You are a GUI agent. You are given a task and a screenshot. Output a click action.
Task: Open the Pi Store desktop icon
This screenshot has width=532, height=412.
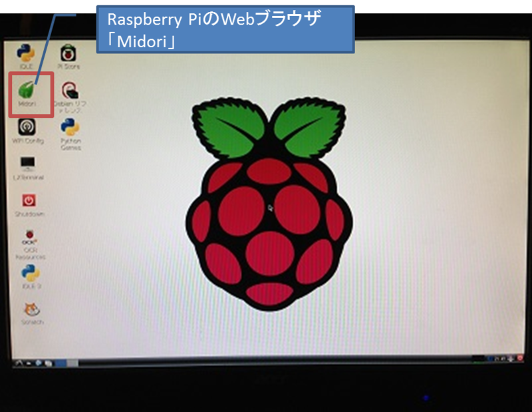(x=68, y=57)
